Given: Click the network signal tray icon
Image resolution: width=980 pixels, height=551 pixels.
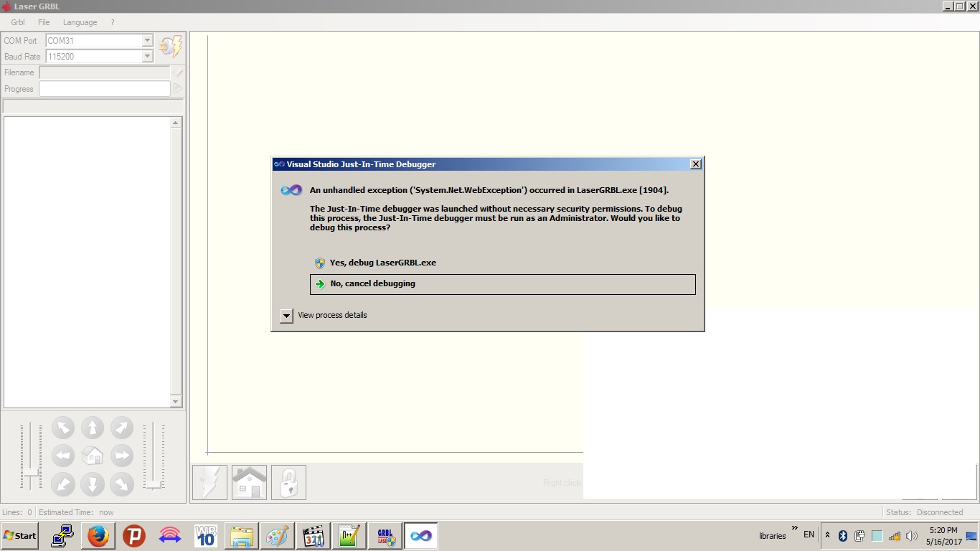Looking at the screenshot, I should click(x=895, y=536).
